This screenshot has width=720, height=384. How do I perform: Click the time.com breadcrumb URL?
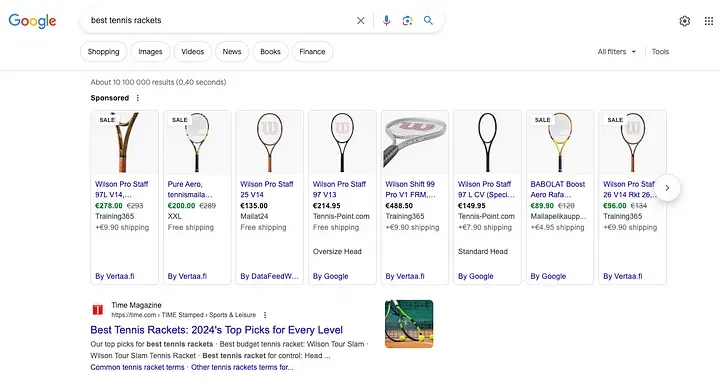tap(184, 315)
